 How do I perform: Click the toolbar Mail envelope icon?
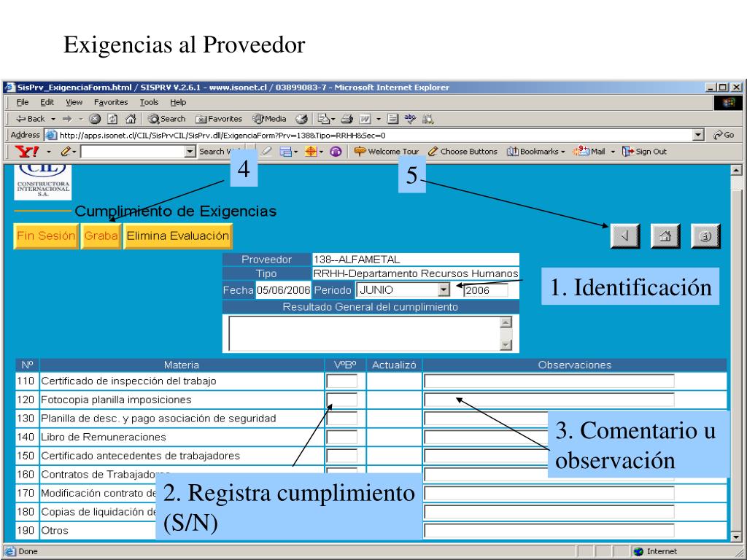[324, 119]
